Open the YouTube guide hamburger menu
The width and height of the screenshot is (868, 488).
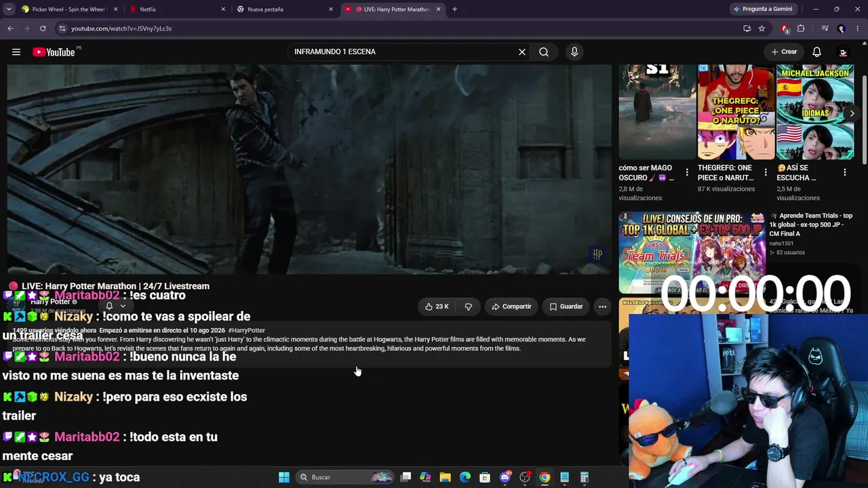click(16, 52)
